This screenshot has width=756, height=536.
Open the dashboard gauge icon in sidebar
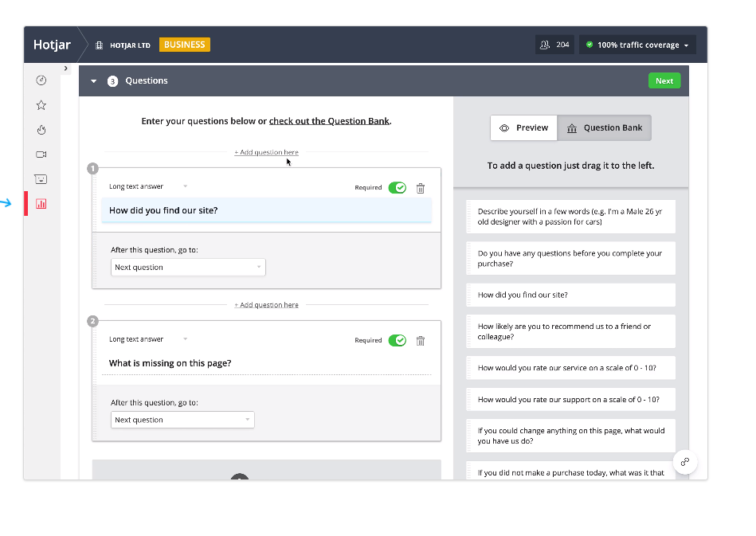click(x=41, y=80)
